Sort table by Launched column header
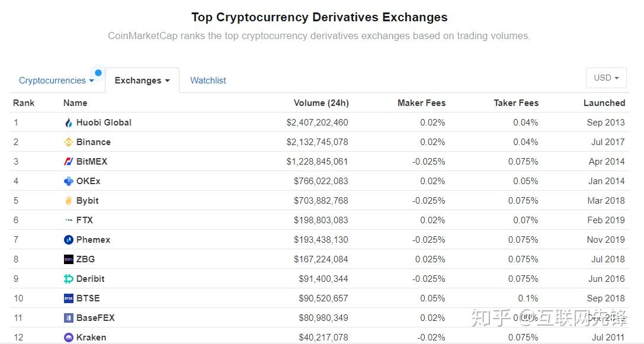Screen dimensions: 644x344 [x=604, y=103]
